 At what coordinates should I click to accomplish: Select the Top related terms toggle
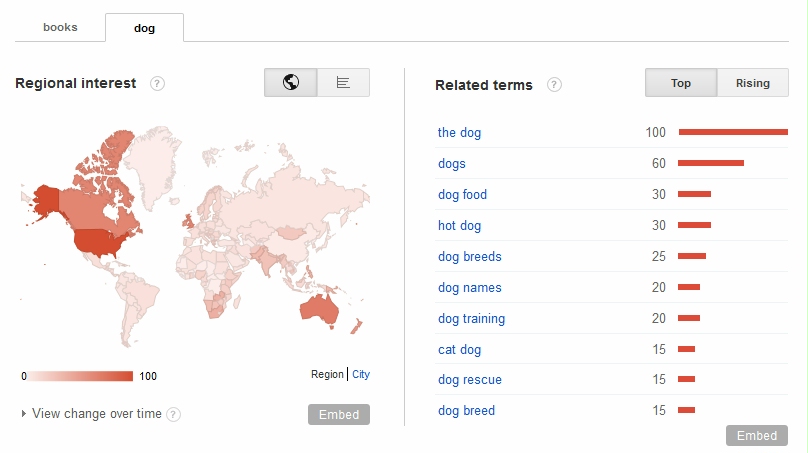coord(681,83)
